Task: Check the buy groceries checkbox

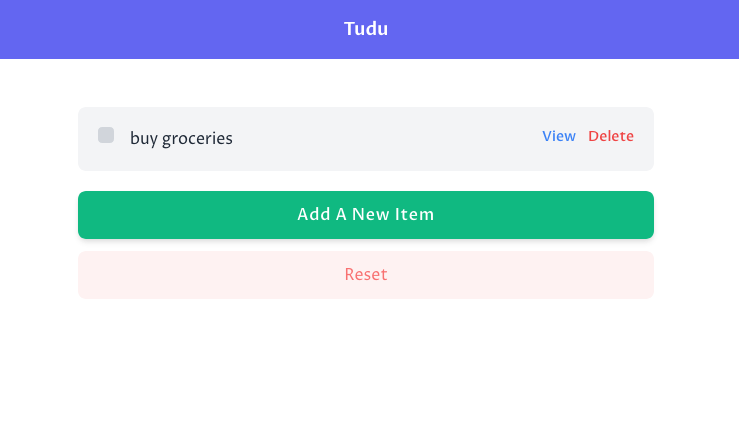Action: pos(106,135)
